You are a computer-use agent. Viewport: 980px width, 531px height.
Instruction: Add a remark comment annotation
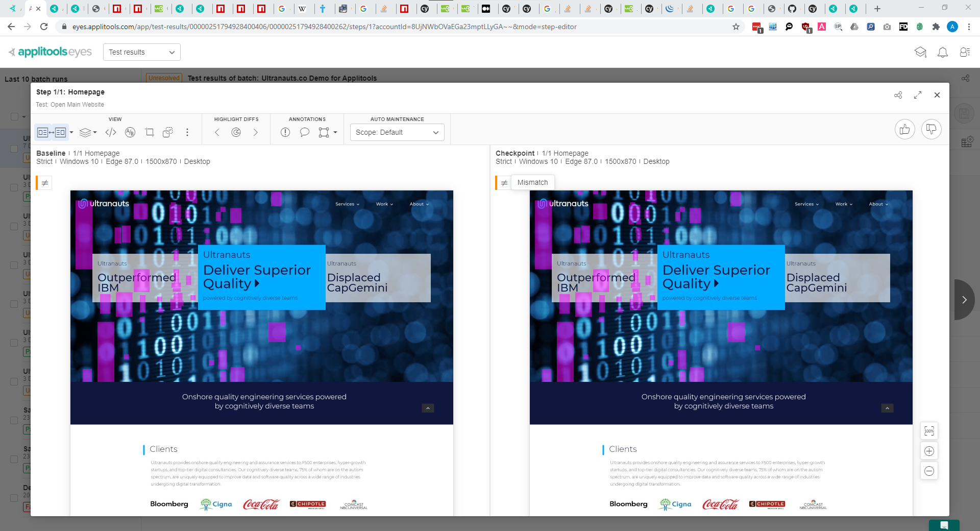point(305,133)
